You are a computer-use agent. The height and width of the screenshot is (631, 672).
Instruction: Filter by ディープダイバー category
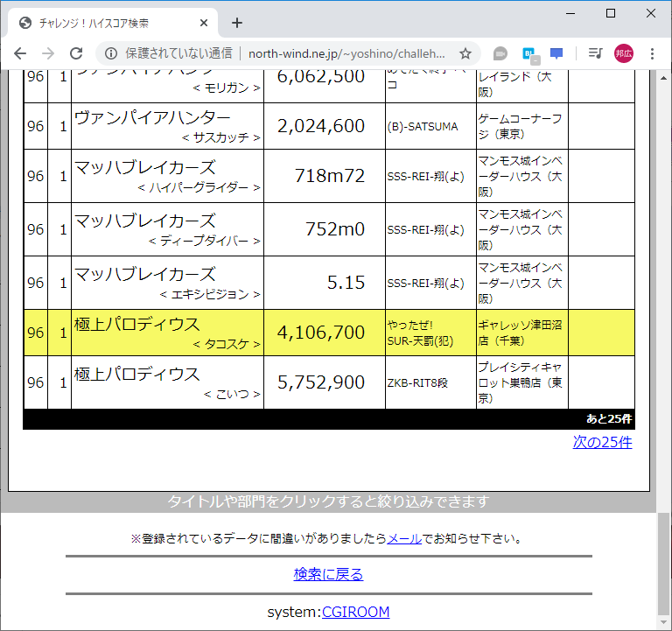205,241
